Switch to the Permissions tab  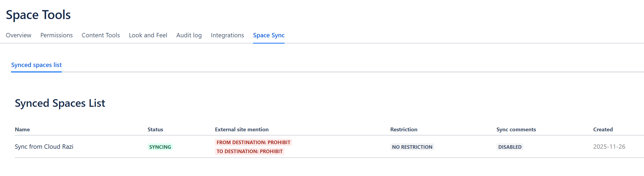coord(57,35)
